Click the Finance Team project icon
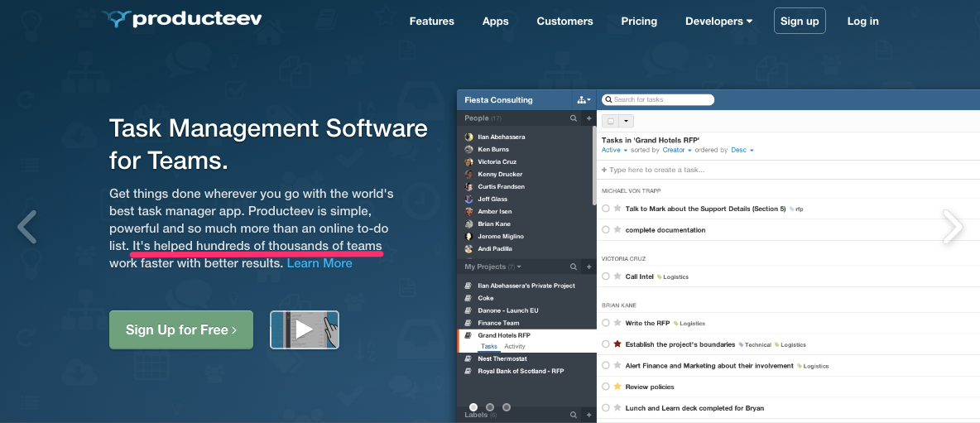The width and height of the screenshot is (980, 423). 468,323
